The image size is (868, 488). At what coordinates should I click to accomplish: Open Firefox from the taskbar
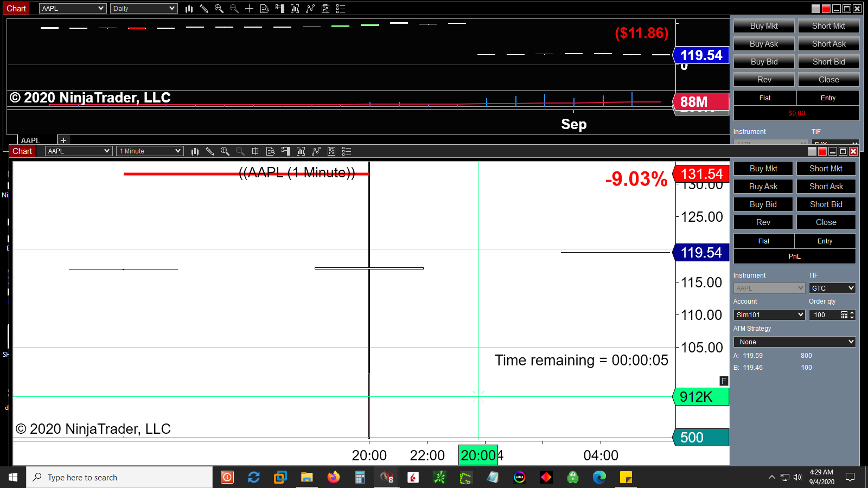point(333,477)
